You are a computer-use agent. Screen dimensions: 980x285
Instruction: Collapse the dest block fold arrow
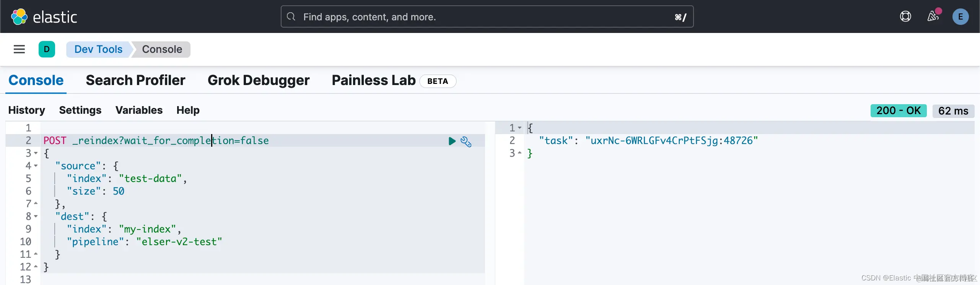[x=36, y=216]
